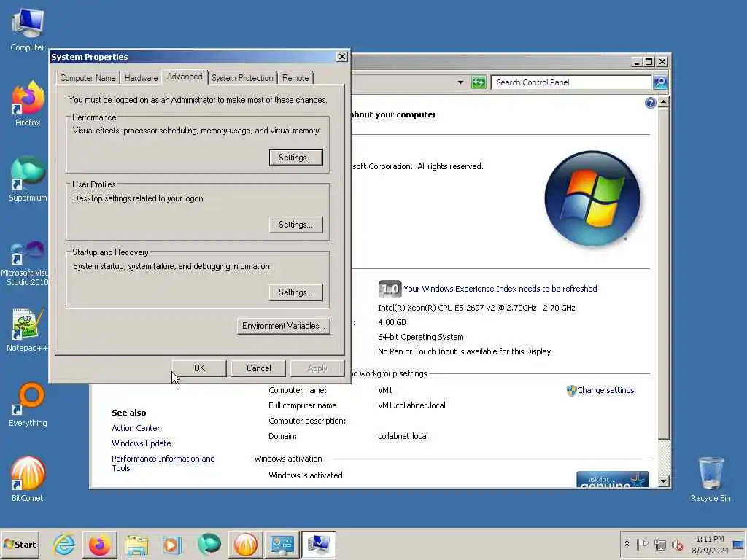
Task: Confirm System Properties with OK
Action: click(x=199, y=368)
